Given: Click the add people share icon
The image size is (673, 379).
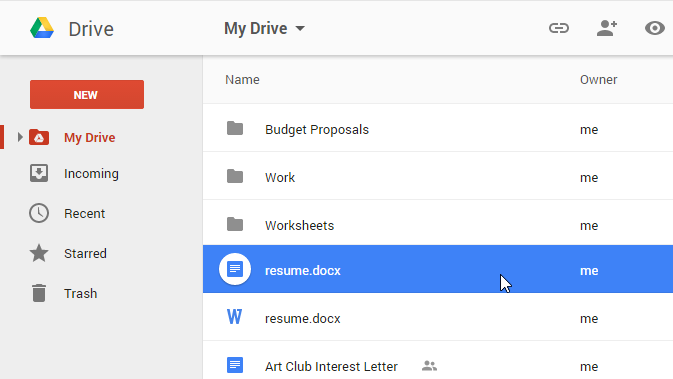Looking at the screenshot, I should point(607,28).
